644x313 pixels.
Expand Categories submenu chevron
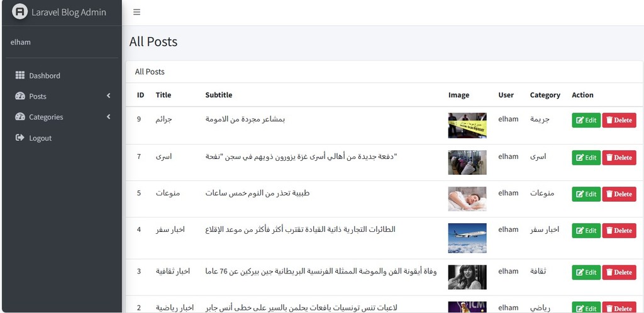click(108, 116)
